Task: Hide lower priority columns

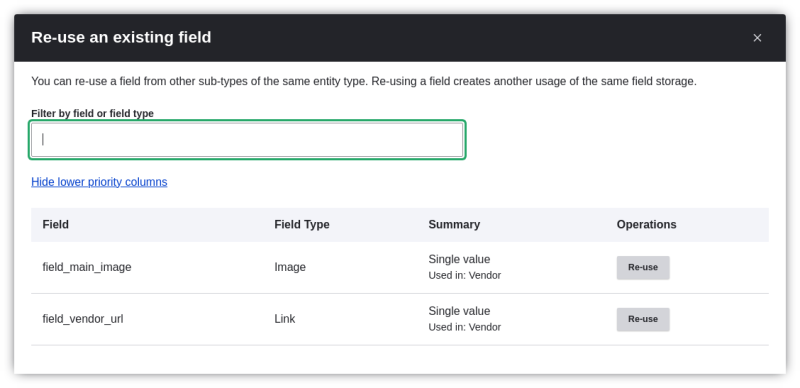Action: [x=99, y=182]
